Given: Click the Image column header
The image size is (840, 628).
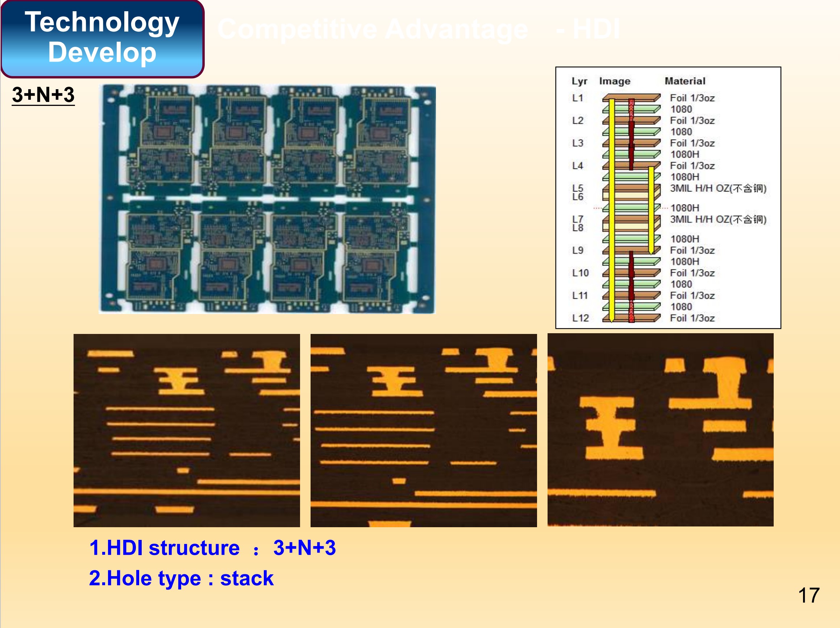Looking at the screenshot, I should (615, 81).
